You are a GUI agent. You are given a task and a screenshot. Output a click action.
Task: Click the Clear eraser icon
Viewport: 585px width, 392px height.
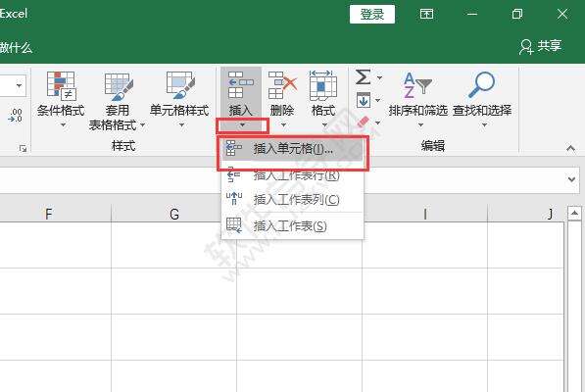point(363,122)
